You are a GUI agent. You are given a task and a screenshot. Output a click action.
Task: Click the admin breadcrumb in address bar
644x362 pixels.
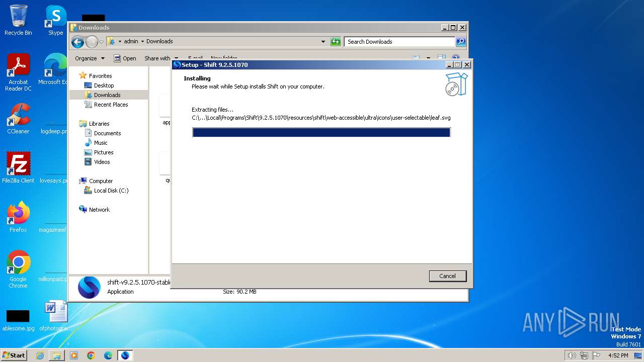(131, 42)
